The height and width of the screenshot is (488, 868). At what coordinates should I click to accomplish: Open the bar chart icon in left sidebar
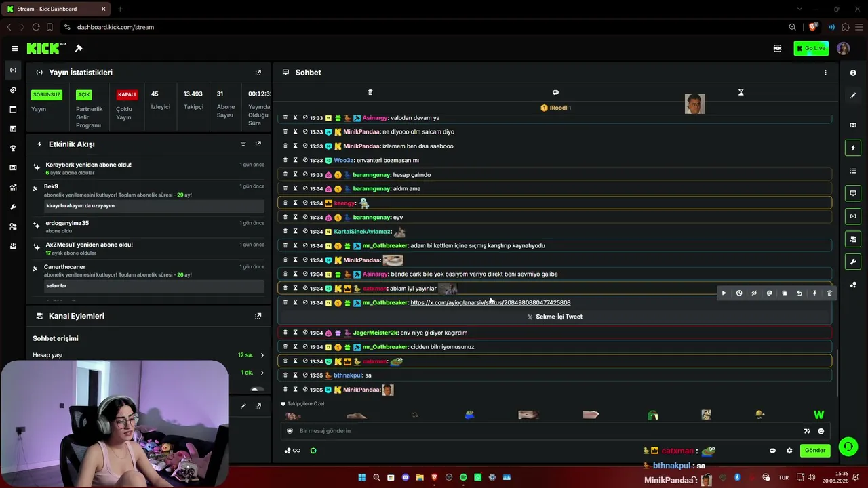point(13,129)
